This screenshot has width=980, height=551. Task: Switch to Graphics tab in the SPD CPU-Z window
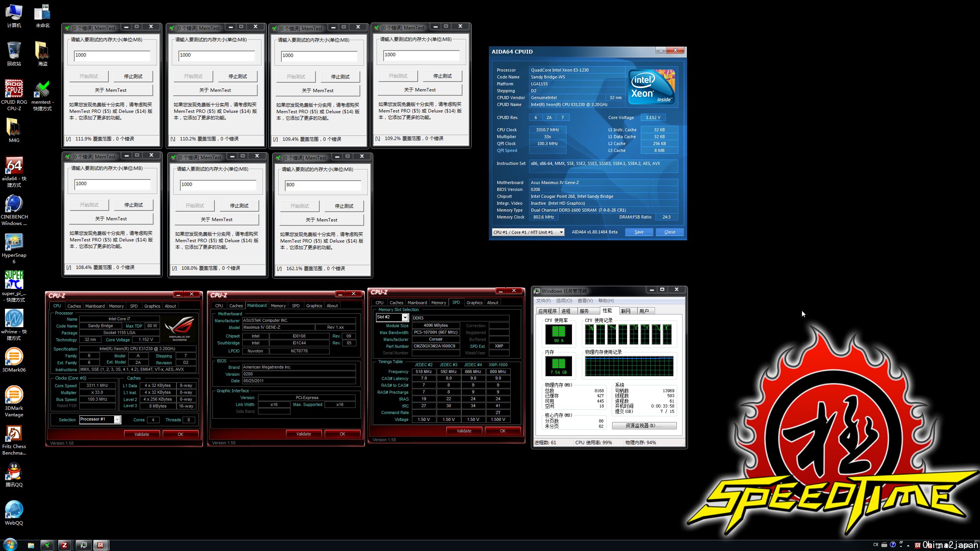coord(474,303)
